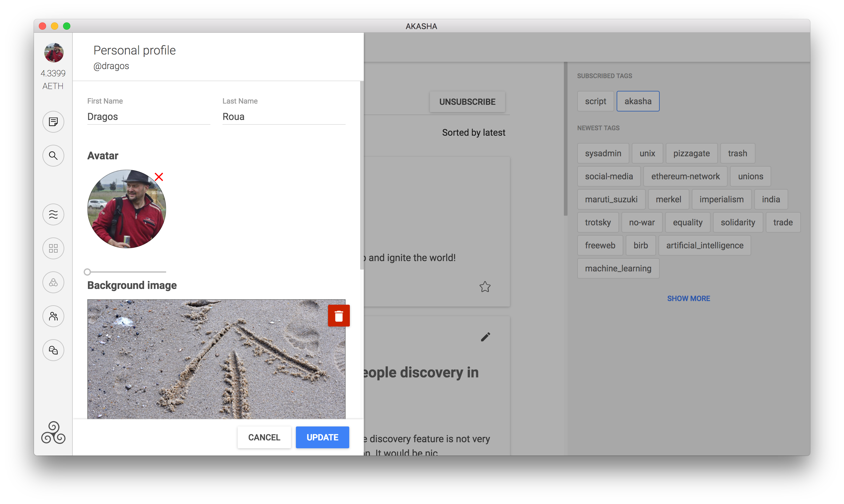
Task: Click the red X to remove avatar
Action: pyautogui.click(x=159, y=177)
